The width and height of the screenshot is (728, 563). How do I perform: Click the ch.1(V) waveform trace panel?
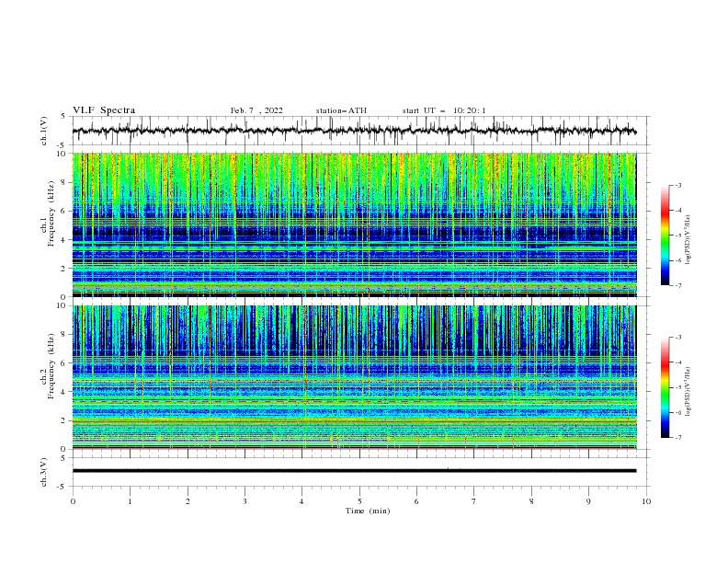tap(361, 131)
